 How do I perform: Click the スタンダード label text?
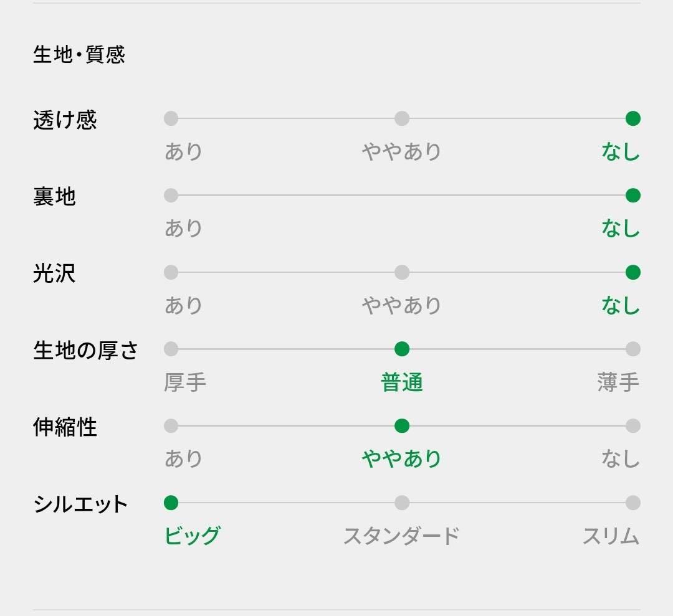click(402, 536)
